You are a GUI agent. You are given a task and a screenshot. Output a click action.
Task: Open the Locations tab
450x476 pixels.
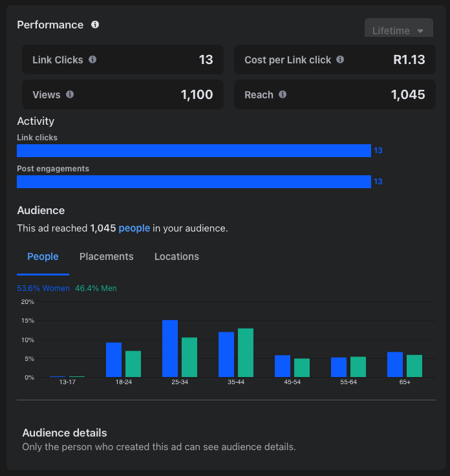(177, 257)
